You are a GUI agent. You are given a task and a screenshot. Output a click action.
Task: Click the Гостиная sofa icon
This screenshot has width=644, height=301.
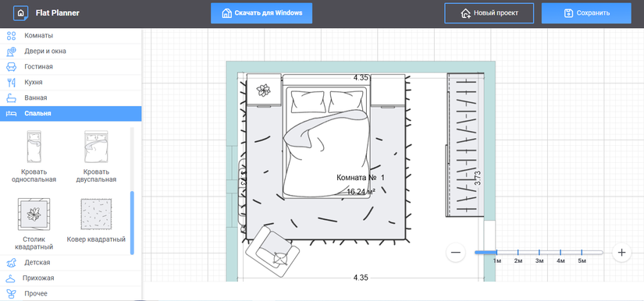(x=12, y=67)
